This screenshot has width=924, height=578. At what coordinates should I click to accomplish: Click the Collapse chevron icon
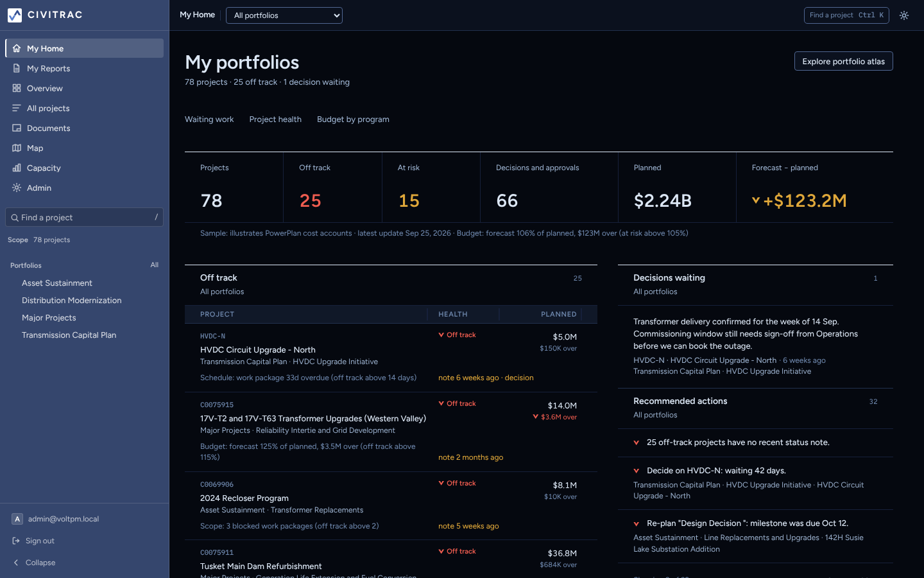click(17, 563)
